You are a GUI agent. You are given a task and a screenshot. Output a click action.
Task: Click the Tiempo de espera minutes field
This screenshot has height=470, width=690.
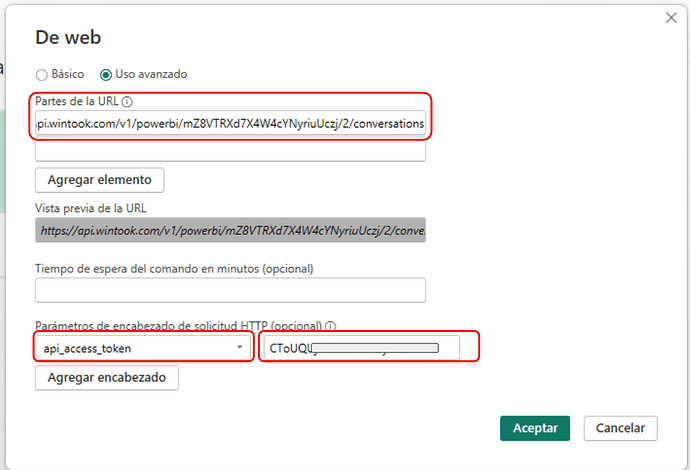click(x=230, y=290)
